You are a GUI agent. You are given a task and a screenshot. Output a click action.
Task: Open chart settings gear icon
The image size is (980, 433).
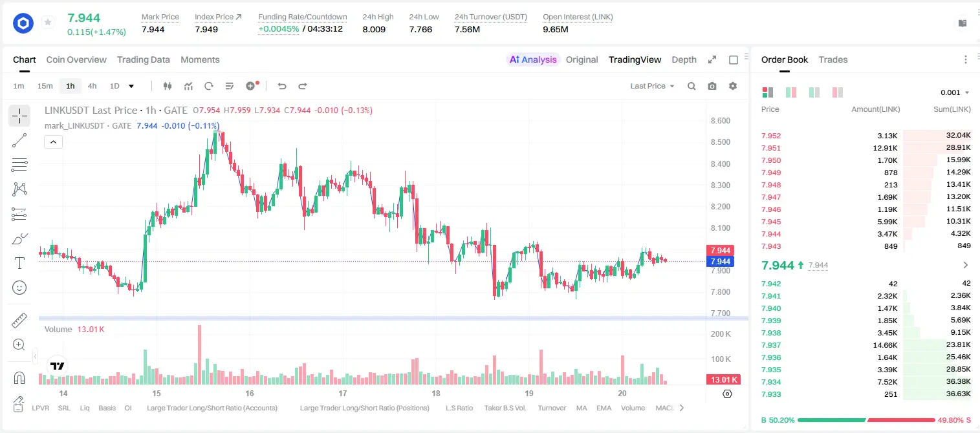[x=733, y=86]
